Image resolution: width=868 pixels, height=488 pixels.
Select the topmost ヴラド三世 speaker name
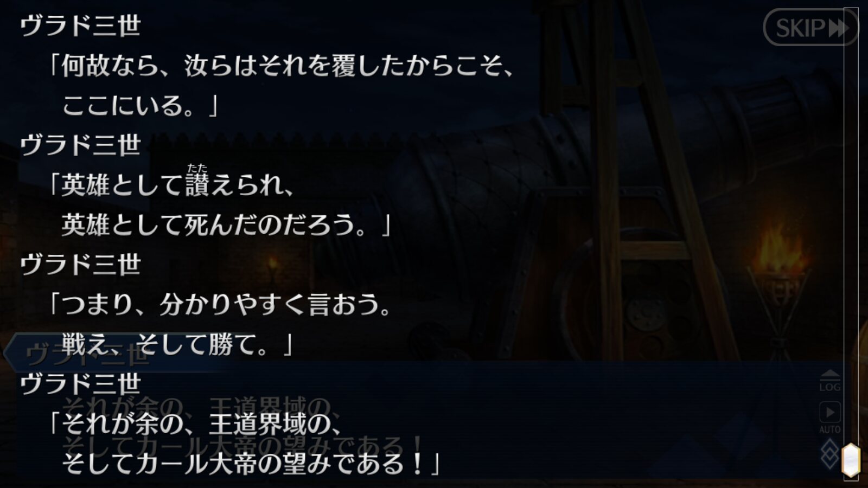click(x=80, y=25)
